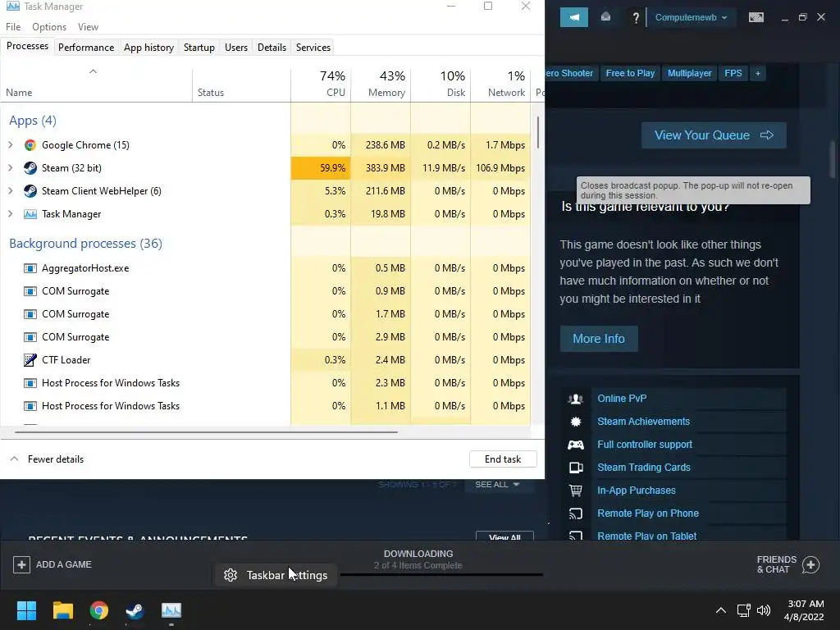The height and width of the screenshot is (630, 840).
Task: Click View Your Queue in Steam
Action: (714, 135)
